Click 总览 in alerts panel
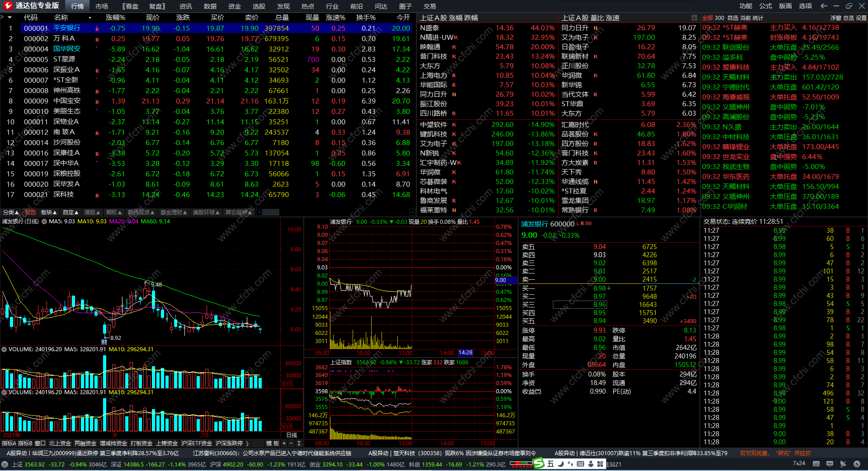 pos(849,18)
